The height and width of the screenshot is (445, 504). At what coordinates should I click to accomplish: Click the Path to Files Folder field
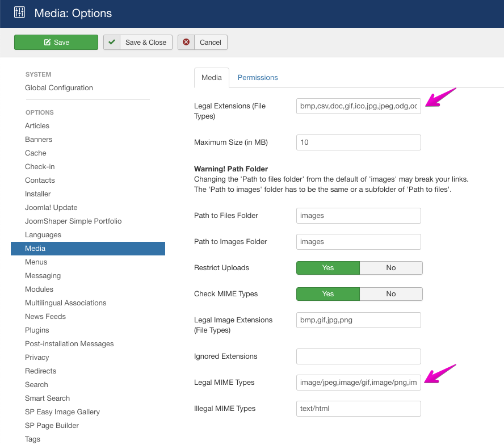click(358, 216)
